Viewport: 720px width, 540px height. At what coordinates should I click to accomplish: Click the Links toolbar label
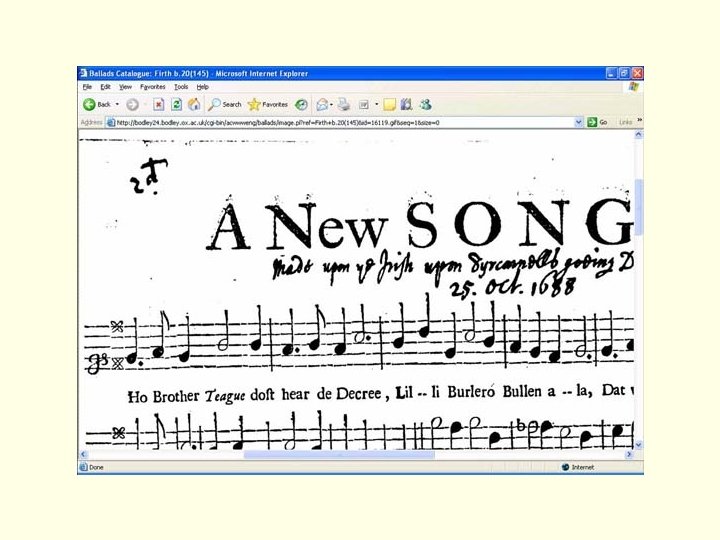[x=625, y=122]
